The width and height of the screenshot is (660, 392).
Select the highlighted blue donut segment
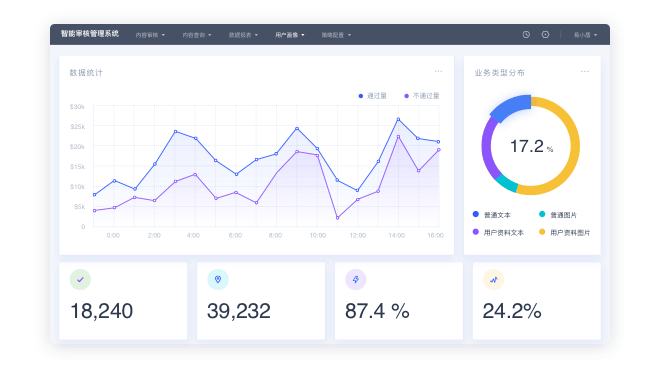(x=511, y=108)
